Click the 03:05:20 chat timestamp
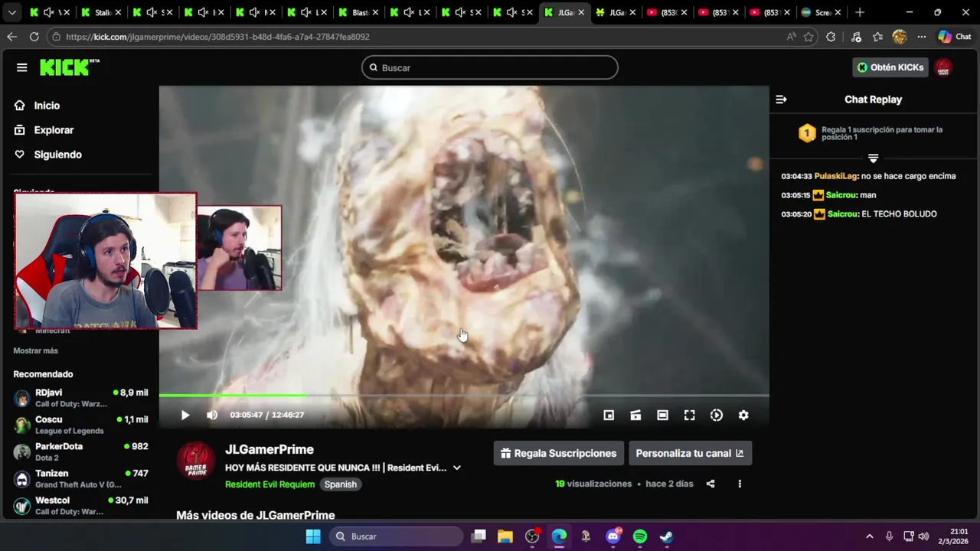This screenshot has width=980, height=551. (796, 214)
